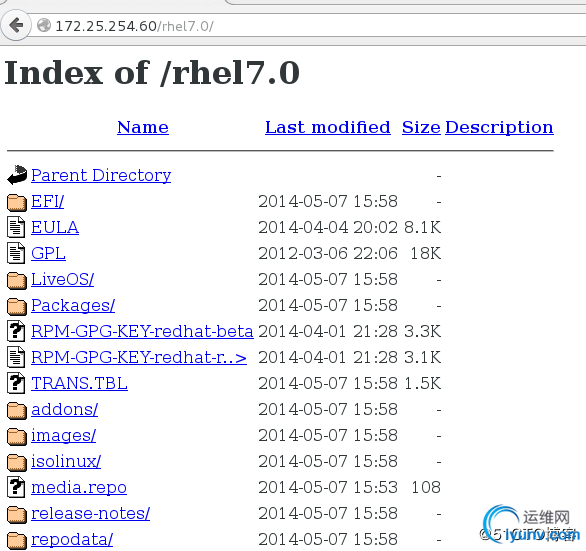The width and height of the screenshot is (586, 551).
Task: Click the unknown-file icon beside media.repo
Action: pos(16,487)
